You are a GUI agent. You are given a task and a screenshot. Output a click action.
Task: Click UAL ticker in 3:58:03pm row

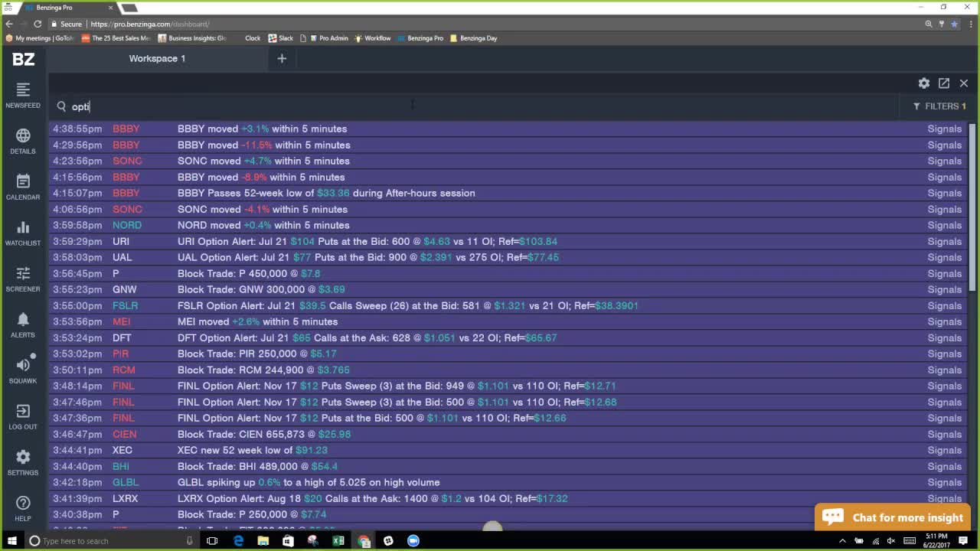point(122,257)
